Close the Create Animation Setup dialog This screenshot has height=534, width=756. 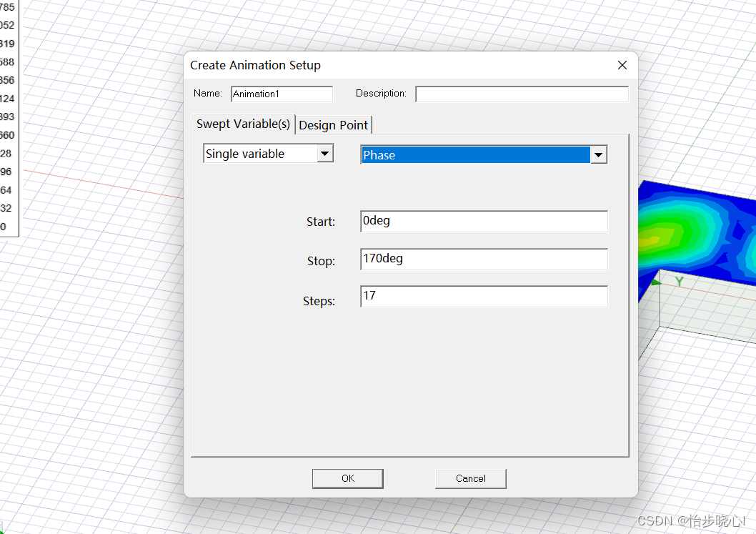pyautogui.click(x=622, y=65)
